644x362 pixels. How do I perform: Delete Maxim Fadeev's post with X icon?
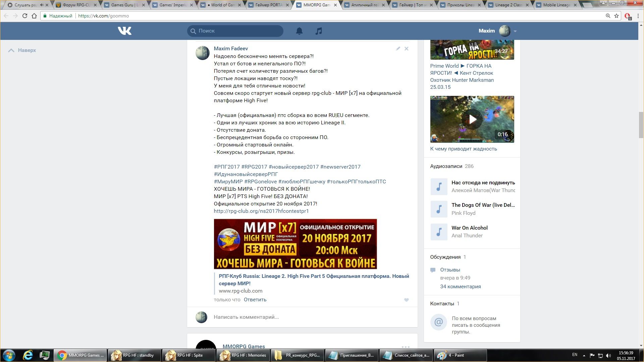pos(406,49)
